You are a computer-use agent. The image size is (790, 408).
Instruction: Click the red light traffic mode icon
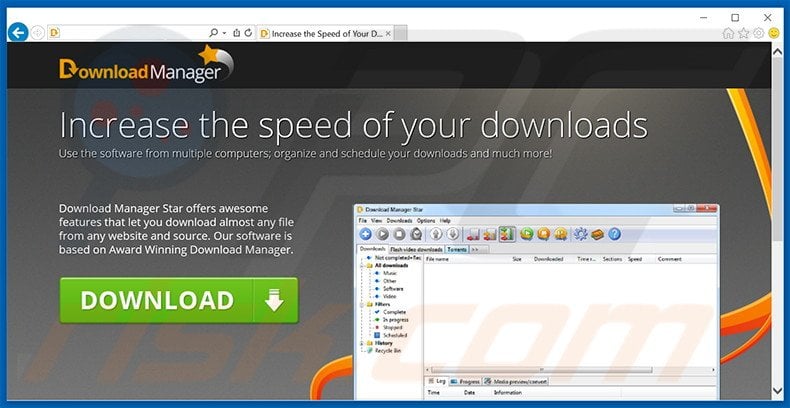[473, 234]
